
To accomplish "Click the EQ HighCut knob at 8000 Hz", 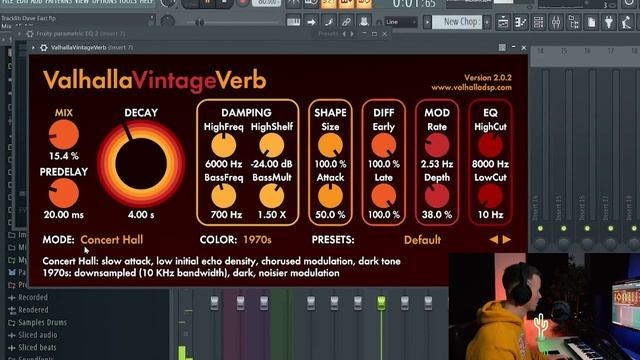I will pos(490,145).
